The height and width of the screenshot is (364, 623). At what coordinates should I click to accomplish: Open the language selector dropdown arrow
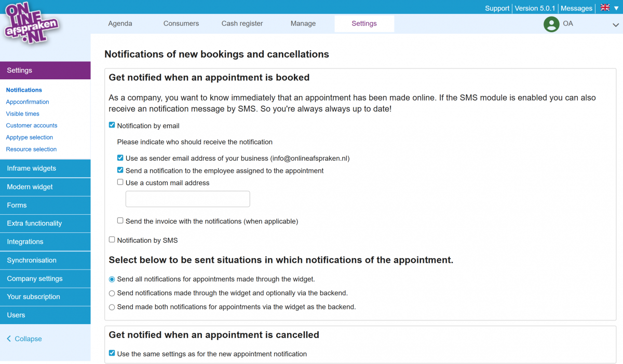tap(616, 8)
